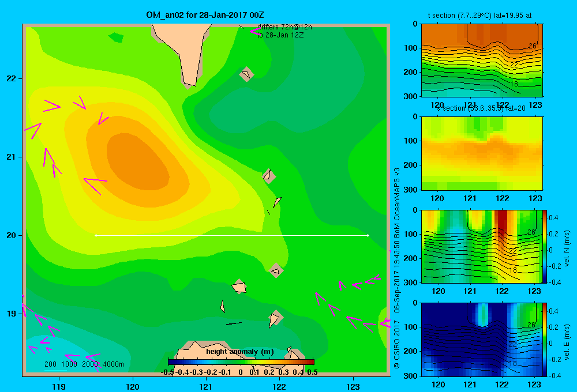
Task: Click the map title 'OM_an02 for 28-Jan-2017 00Z'
Action: tap(205, 15)
